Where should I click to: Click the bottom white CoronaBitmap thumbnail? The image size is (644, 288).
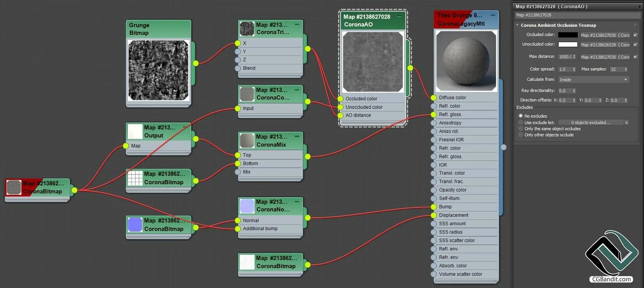[247, 262]
